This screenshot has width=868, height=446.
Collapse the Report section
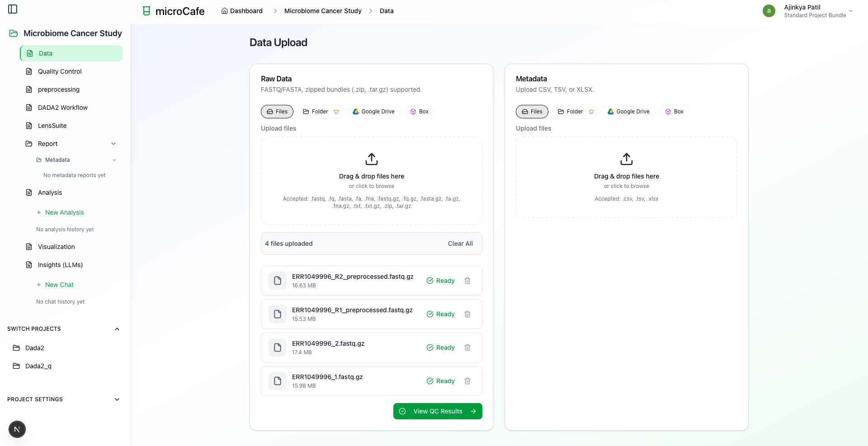[113, 144]
